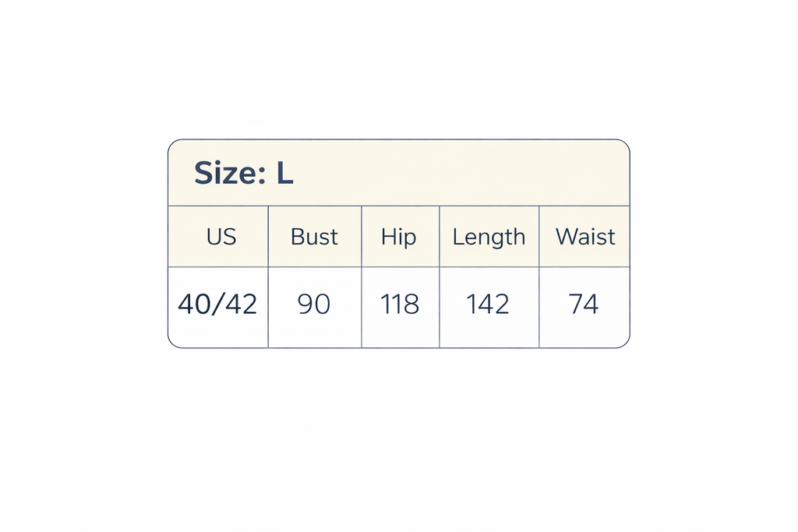This screenshot has width=798, height=532.
Task: Select the Hip column header
Action: coord(399,237)
